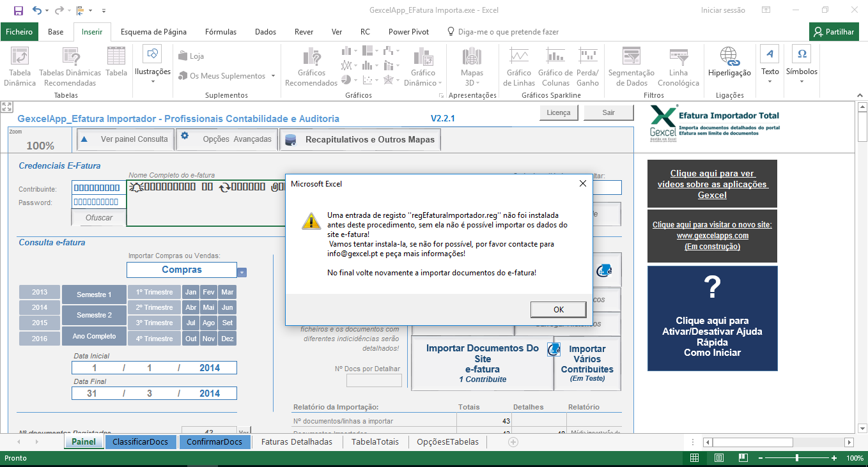This screenshot has height=467, width=868.
Task: Click the Licença button
Action: click(559, 112)
